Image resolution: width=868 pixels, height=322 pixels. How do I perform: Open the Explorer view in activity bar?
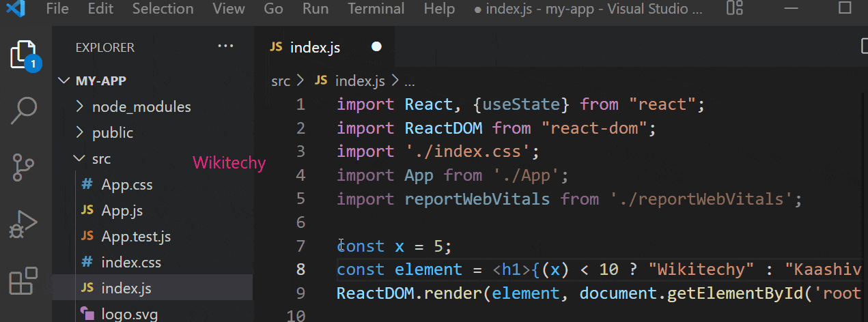tap(24, 55)
